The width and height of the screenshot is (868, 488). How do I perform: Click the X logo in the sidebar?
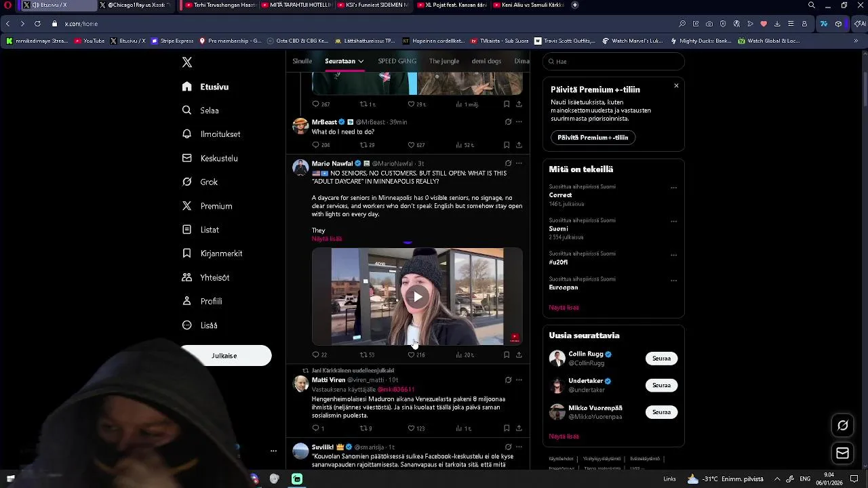click(187, 62)
